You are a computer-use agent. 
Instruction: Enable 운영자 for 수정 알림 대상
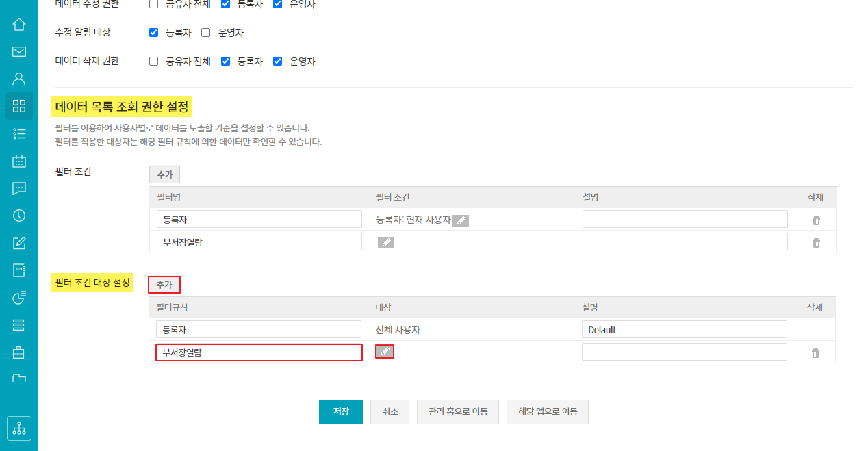206,33
